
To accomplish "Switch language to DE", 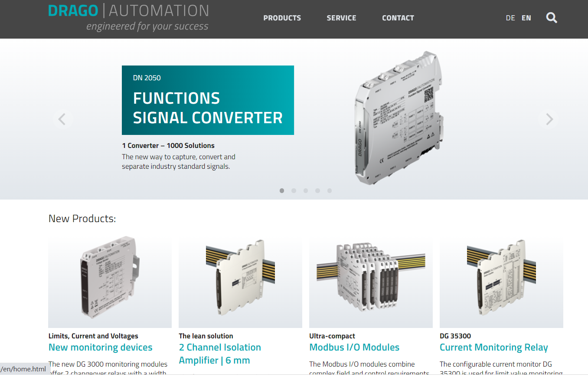I will (510, 18).
